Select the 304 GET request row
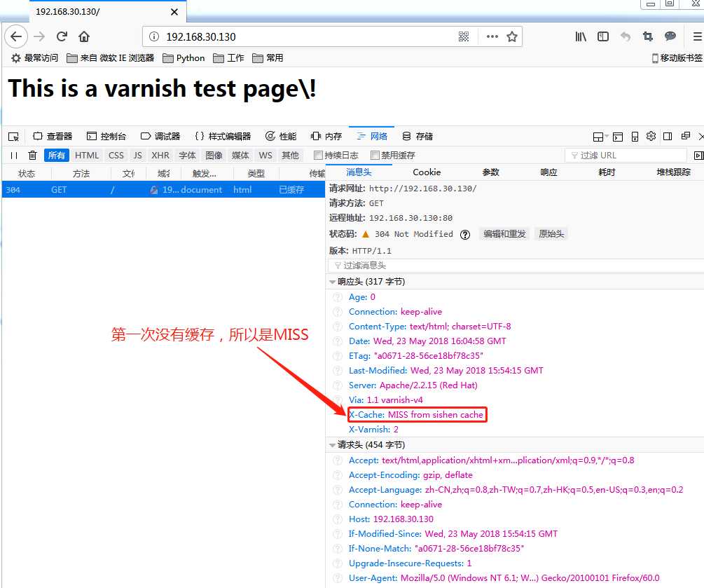 pyautogui.click(x=163, y=190)
